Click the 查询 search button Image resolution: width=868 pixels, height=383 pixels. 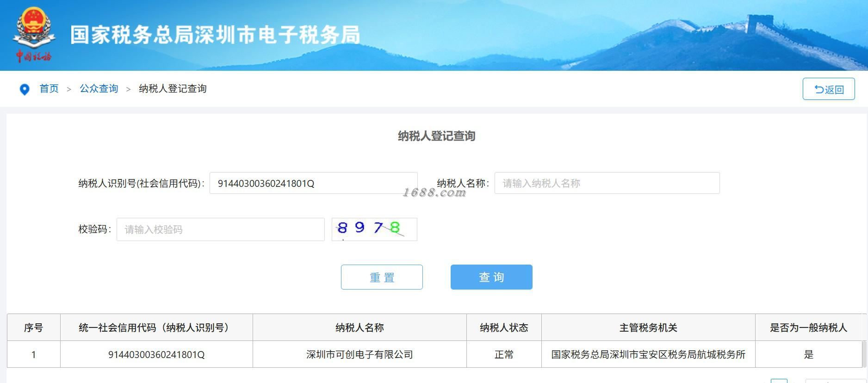pyautogui.click(x=491, y=277)
